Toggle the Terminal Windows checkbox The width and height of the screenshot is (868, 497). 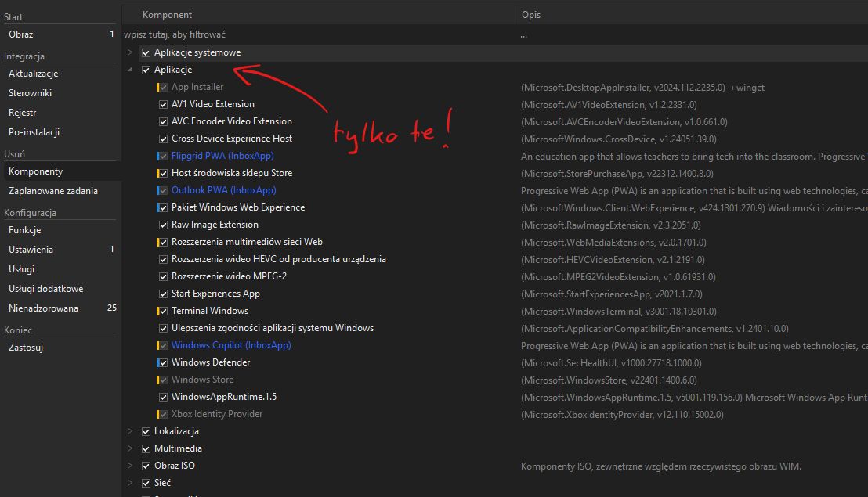coord(163,311)
